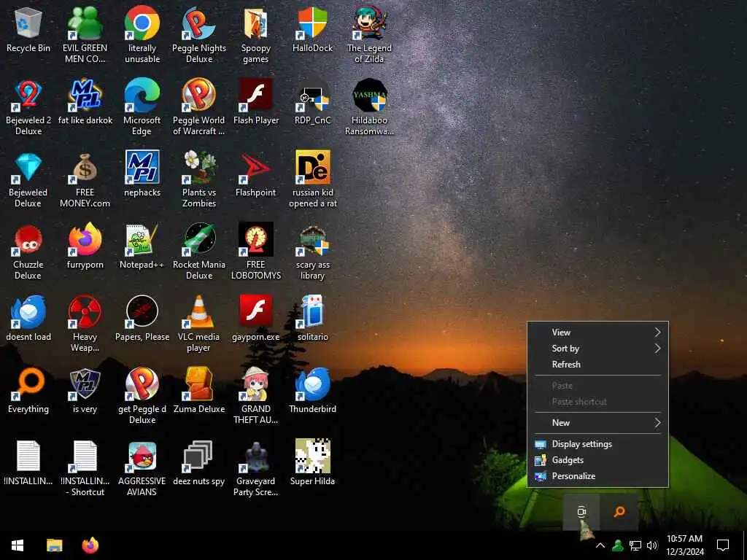Click the GRAND THEFT AU... shortcut

point(256,396)
